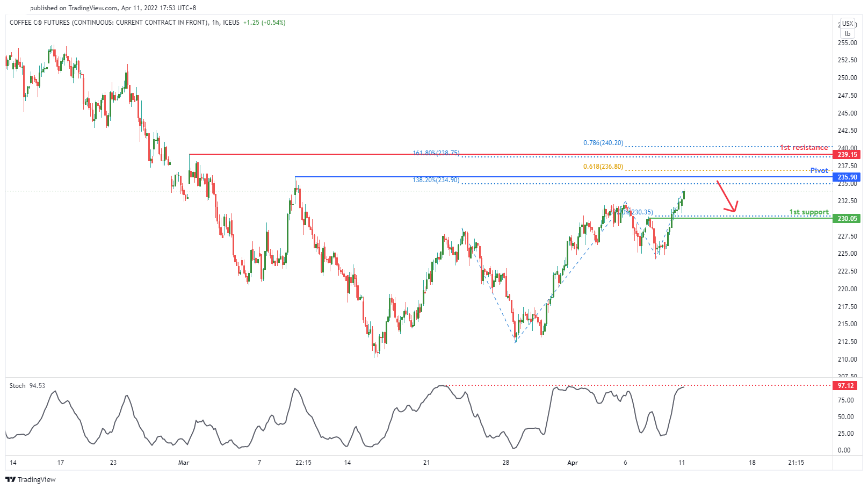Click the '11' date on time axis
The image size is (868, 489).
coord(682,463)
